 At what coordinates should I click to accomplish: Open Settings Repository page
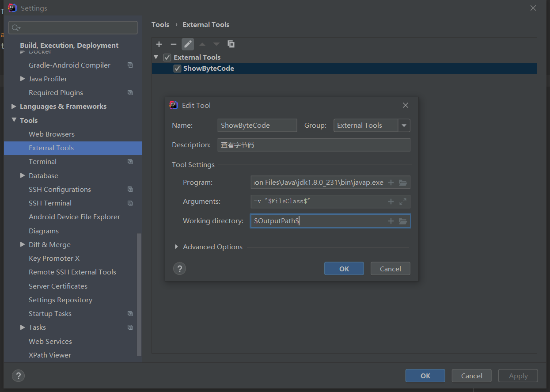[x=61, y=300]
